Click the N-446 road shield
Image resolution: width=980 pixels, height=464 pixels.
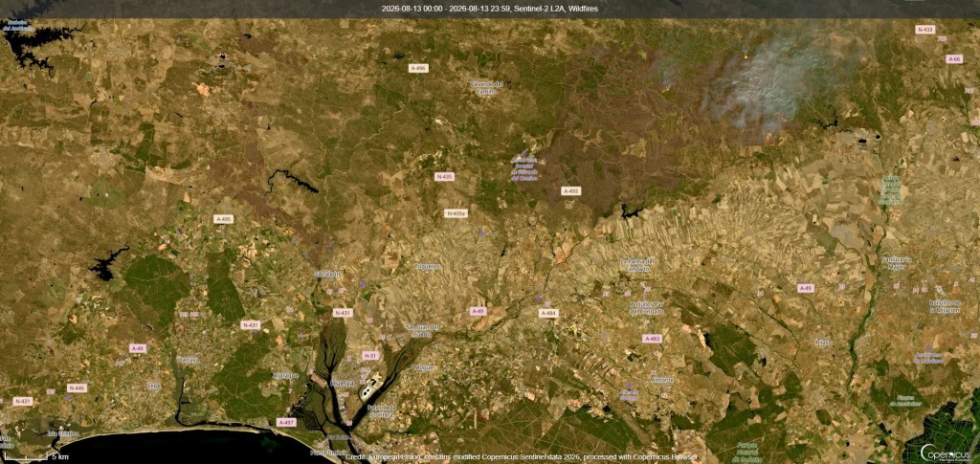click(77, 387)
